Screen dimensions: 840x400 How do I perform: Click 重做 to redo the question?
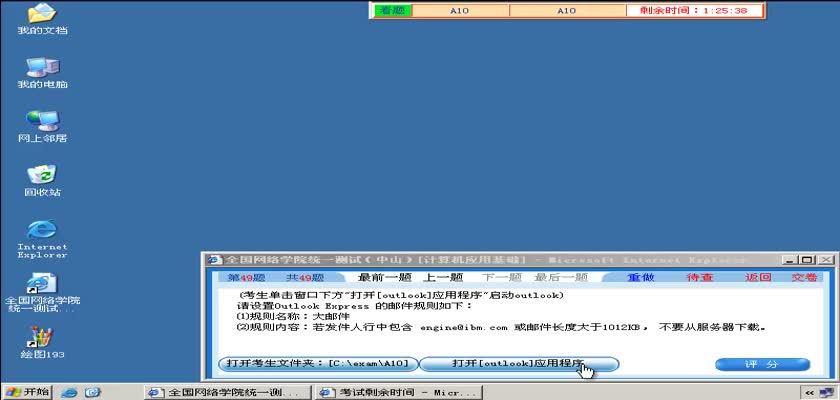641,277
